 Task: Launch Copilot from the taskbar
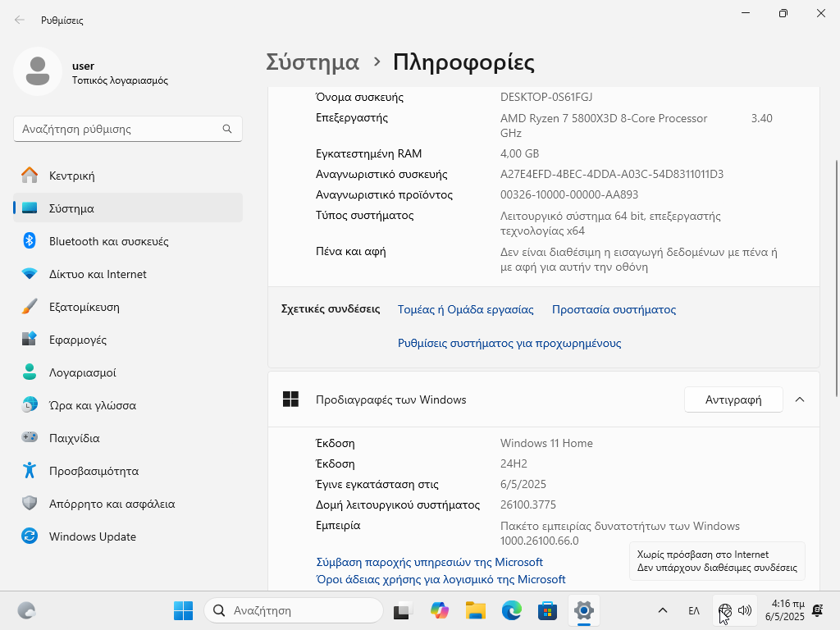click(440, 610)
